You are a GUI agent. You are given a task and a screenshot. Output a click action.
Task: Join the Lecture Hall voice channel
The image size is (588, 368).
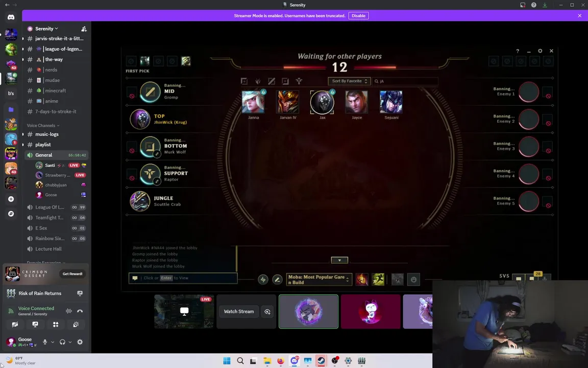click(56, 249)
